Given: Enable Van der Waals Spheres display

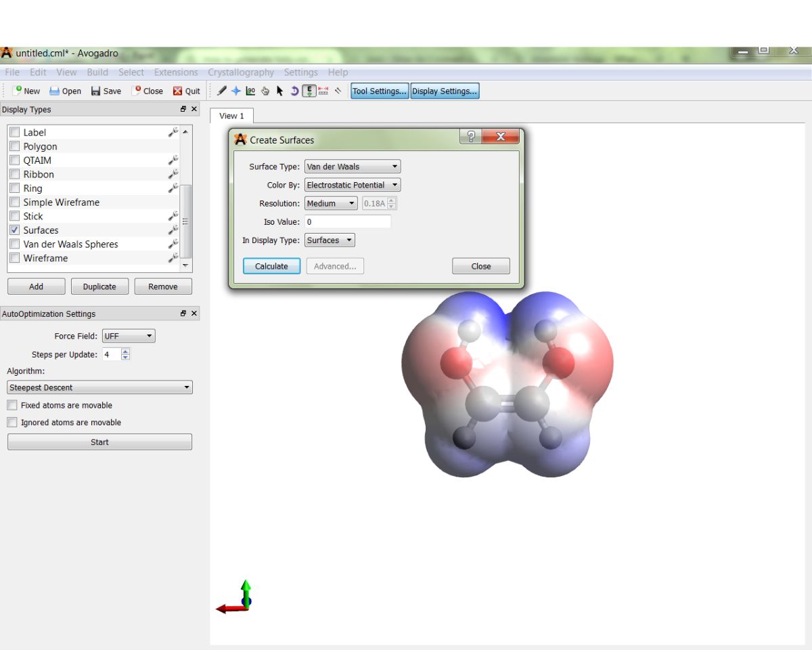Looking at the screenshot, I should click(15, 244).
